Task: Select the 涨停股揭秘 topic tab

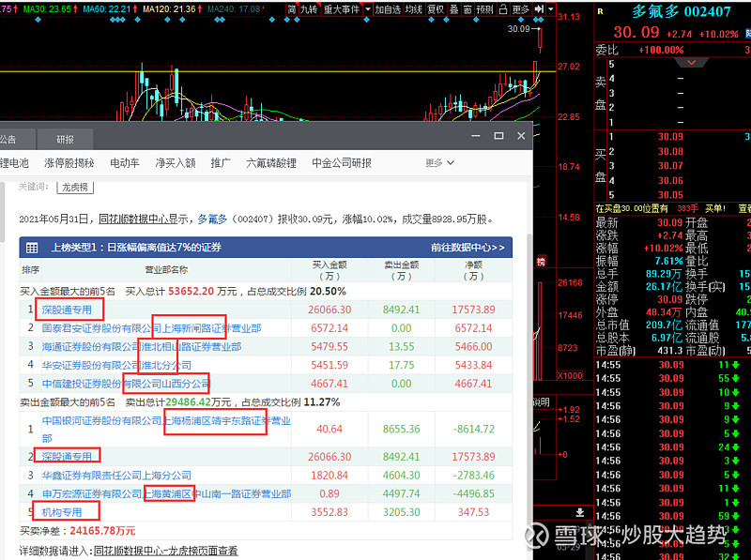Action: pyautogui.click(x=69, y=163)
